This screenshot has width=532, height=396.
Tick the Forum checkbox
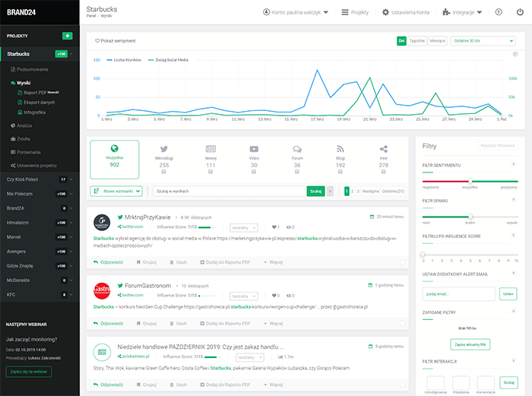point(297,172)
